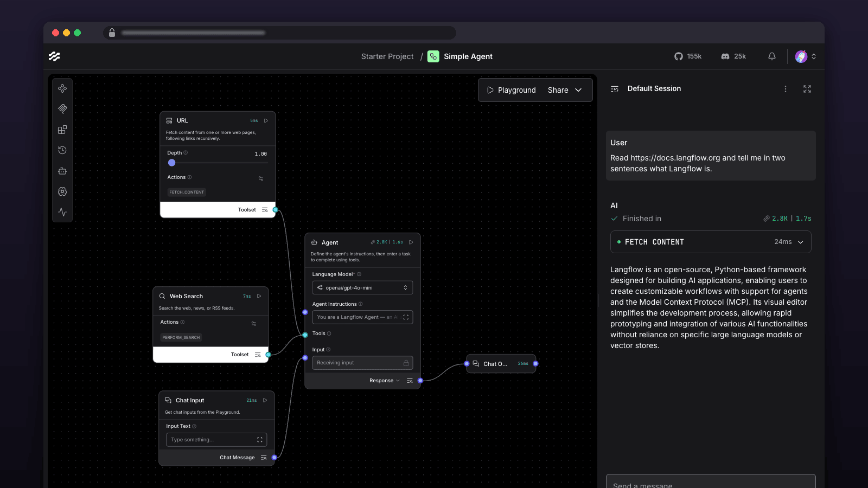Image resolution: width=868 pixels, height=488 pixels.
Task: Adjust the URL node Depth slider handle
Action: 172,163
